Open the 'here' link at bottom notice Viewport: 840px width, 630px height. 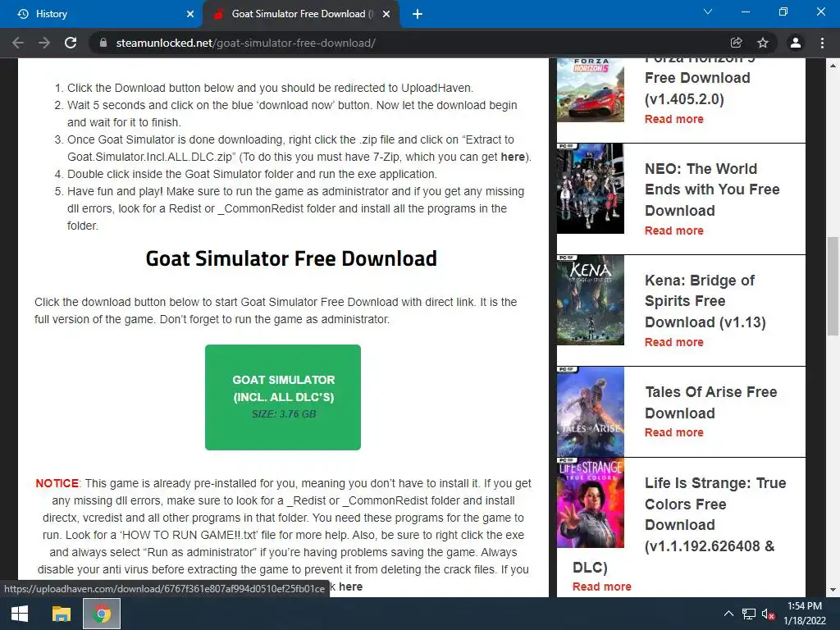click(350, 587)
